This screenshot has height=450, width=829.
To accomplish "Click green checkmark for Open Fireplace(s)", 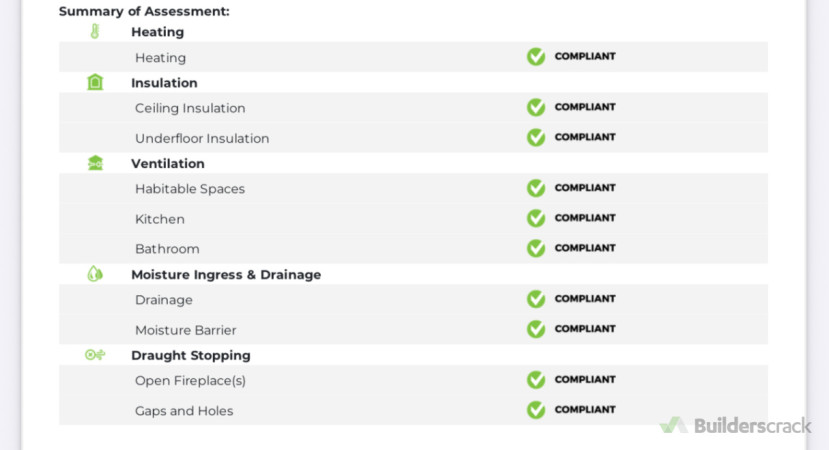I will tap(536, 380).
